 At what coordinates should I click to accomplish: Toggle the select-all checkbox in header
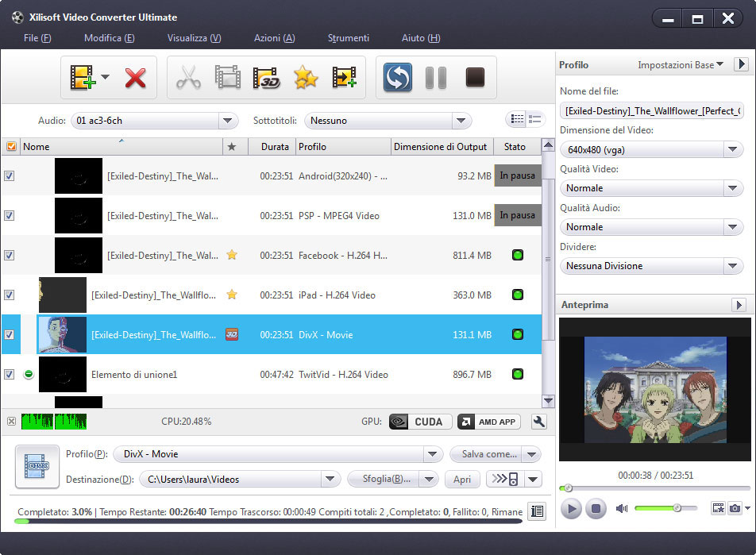12,147
